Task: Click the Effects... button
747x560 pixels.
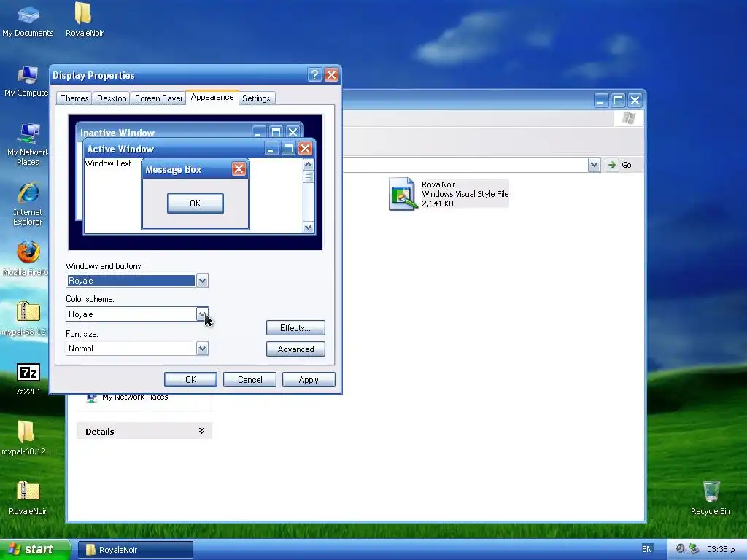Action: tap(295, 327)
